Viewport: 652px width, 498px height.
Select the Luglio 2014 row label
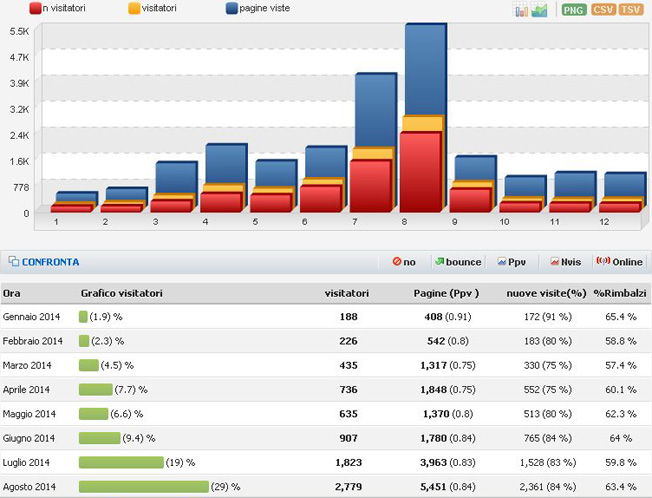pyautogui.click(x=26, y=462)
